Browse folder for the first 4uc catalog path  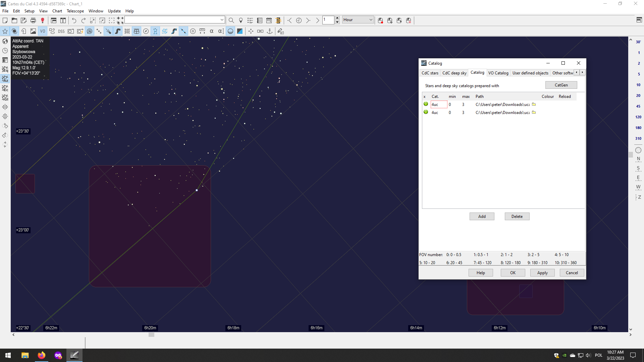coord(534,104)
